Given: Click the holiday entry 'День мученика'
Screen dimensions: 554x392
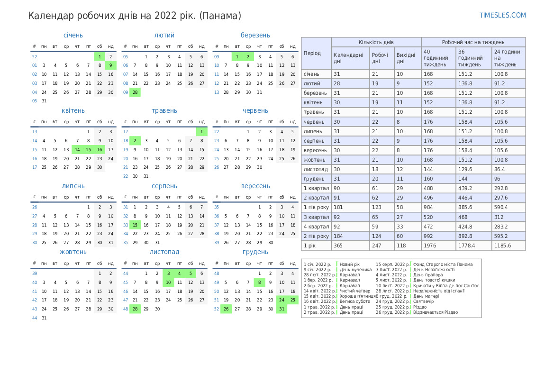Looking at the screenshot, I should coord(355,270).
